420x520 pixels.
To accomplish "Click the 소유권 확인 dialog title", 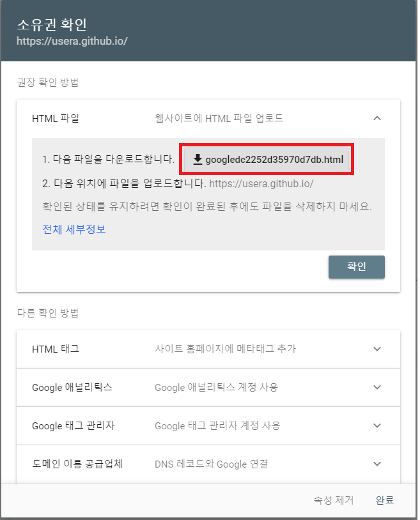I will coord(52,24).
